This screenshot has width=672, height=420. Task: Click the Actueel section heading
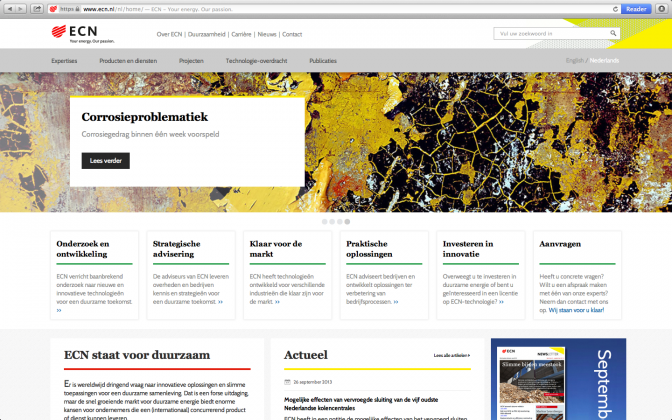tap(306, 355)
